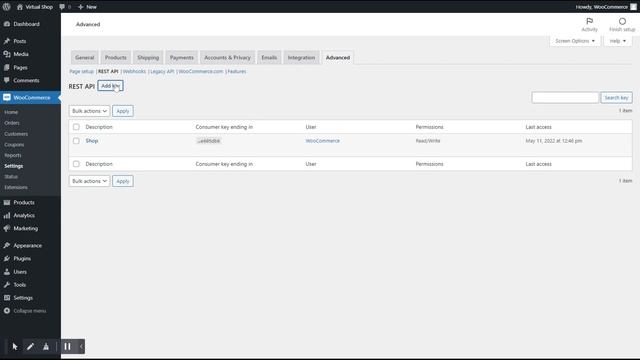This screenshot has height=360, width=640.
Task: Select the recorder cursor arrow tool
Action: [15, 347]
